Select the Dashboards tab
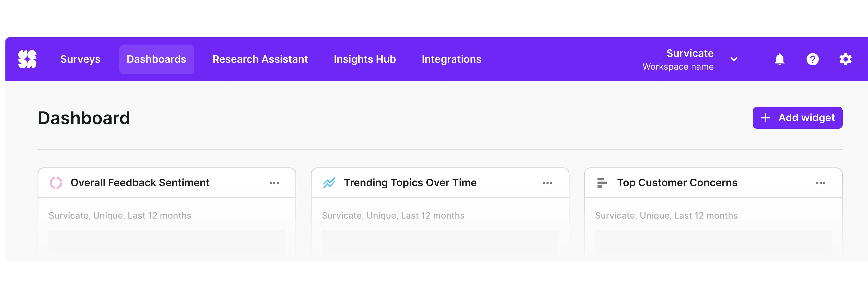The width and height of the screenshot is (868, 299). tap(156, 59)
